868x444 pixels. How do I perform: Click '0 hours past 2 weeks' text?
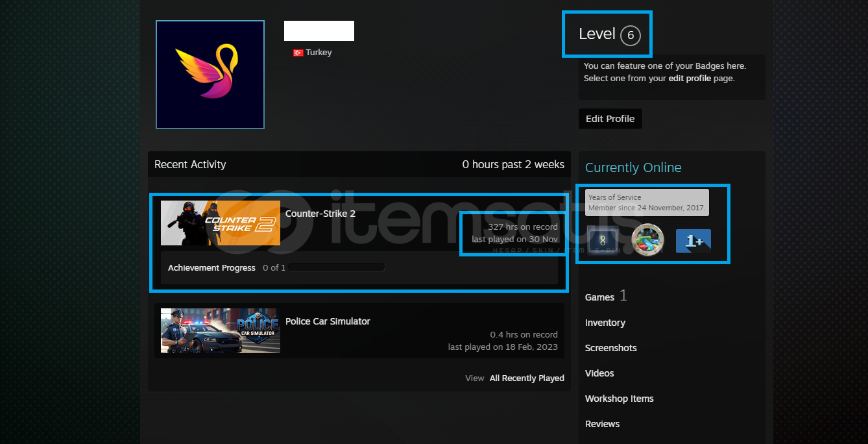513,165
